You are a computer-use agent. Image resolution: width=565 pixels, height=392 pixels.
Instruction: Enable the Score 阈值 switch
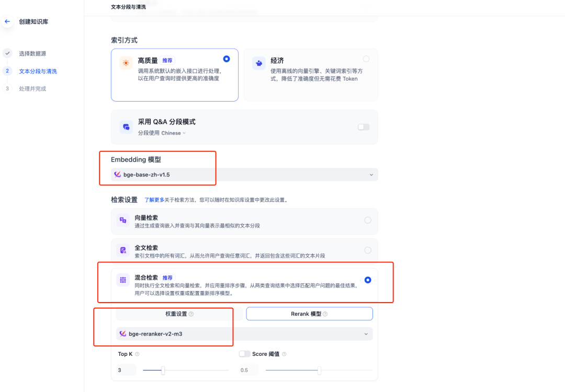click(x=245, y=354)
